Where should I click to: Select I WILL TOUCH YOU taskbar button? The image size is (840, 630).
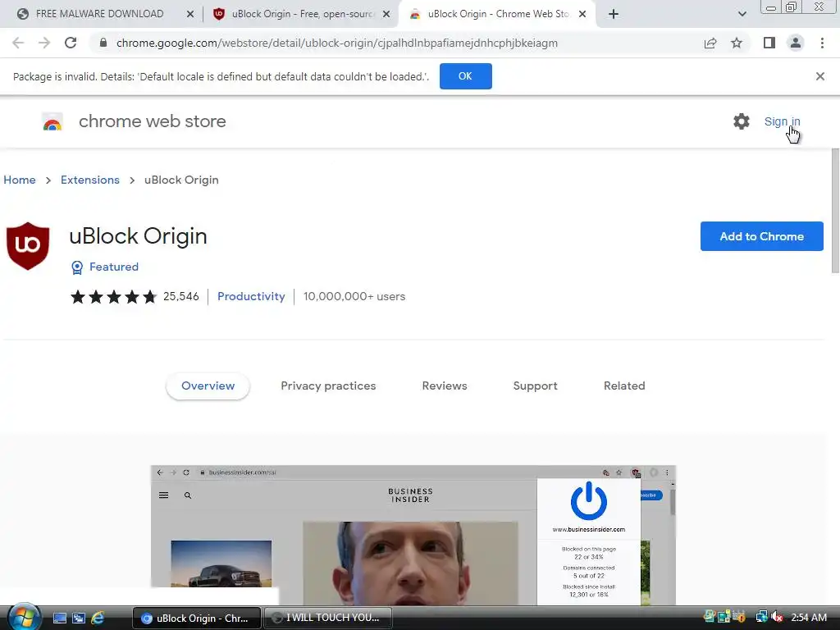click(328, 619)
